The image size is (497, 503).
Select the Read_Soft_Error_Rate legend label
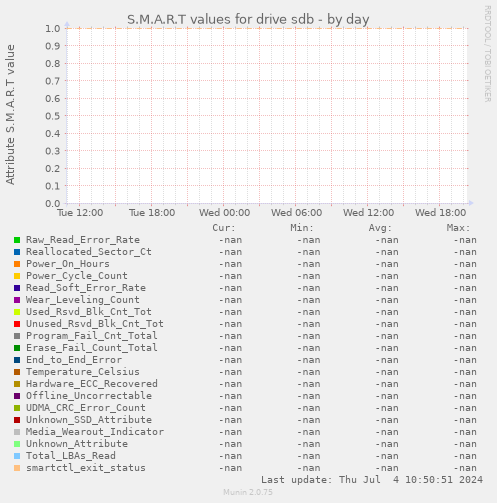pyautogui.click(x=86, y=288)
